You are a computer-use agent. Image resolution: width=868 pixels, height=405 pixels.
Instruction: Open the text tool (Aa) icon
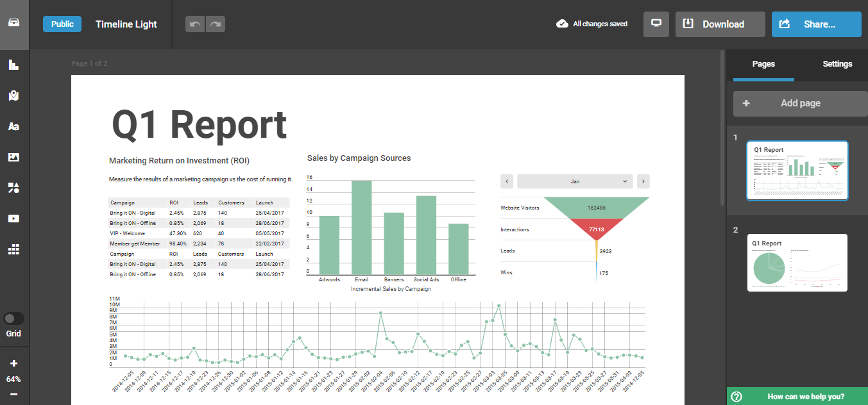click(x=13, y=126)
